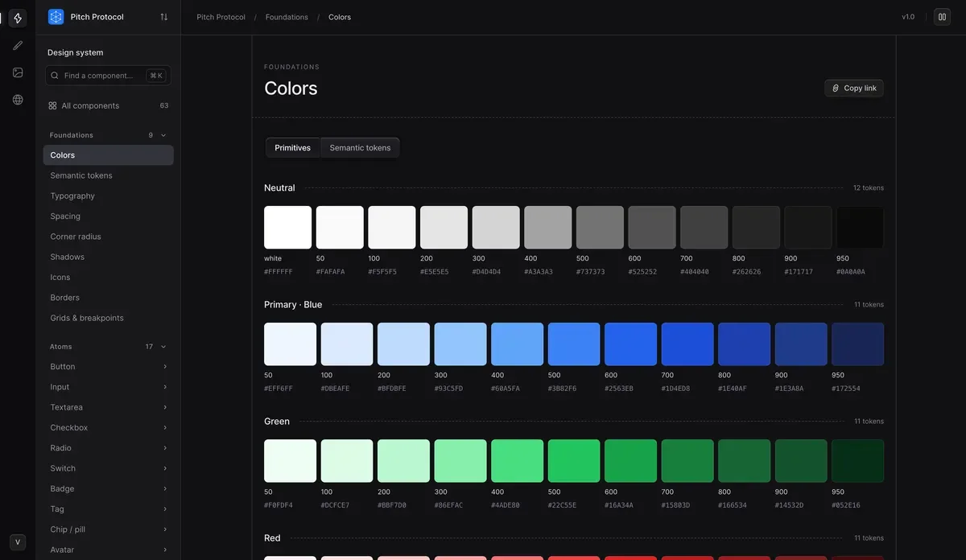Screen dimensions: 966x560
Task: Click the Neutral 12 tokens count
Action: [869, 188]
